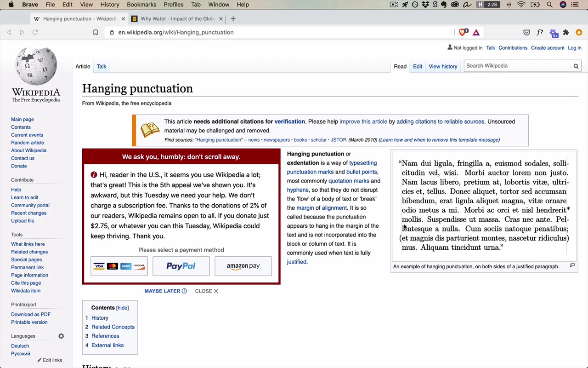Image resolution: width=588 pixels, height=368 pixels.
Task: Open the extensions puzzle piece icon
Action: pyautogui.click(x=566, y=32)
